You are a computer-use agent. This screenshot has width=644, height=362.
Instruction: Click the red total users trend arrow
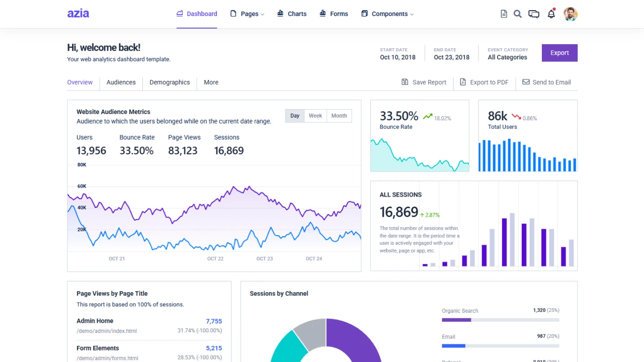coord(516,117)
